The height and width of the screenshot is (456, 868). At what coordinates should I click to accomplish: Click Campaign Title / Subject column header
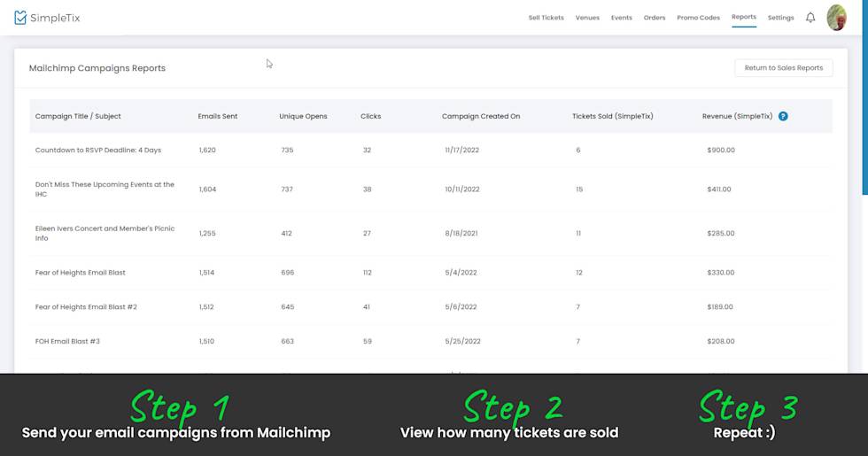[78, 116]
